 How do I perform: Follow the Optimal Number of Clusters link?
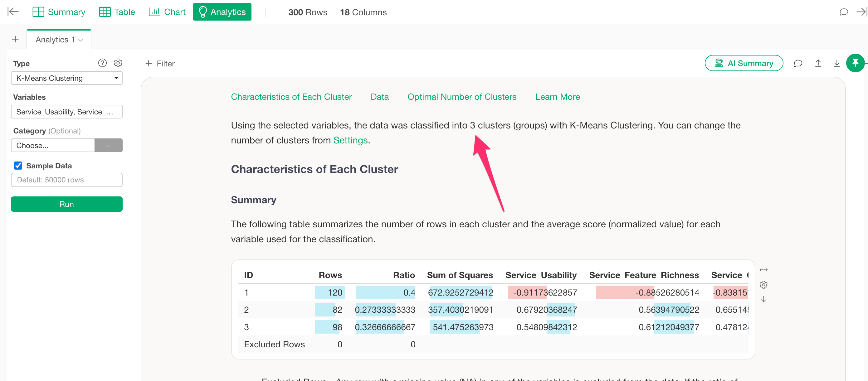(x=462, y=97)
